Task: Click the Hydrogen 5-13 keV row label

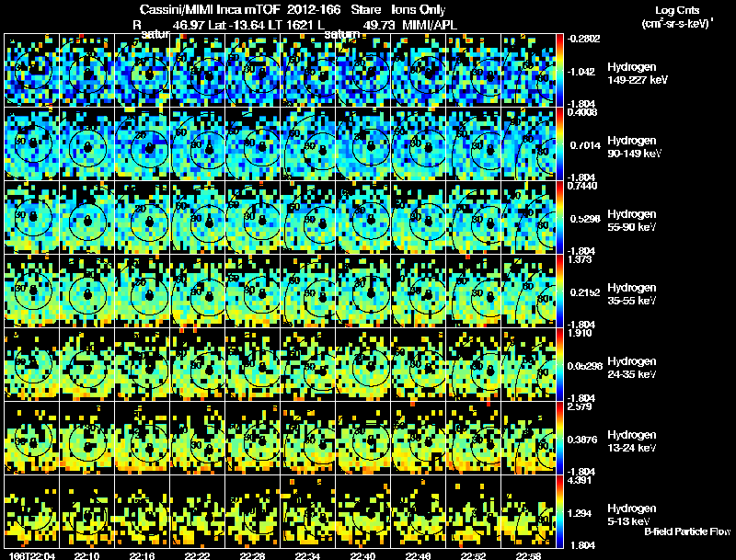Action: tap(631, 515)
